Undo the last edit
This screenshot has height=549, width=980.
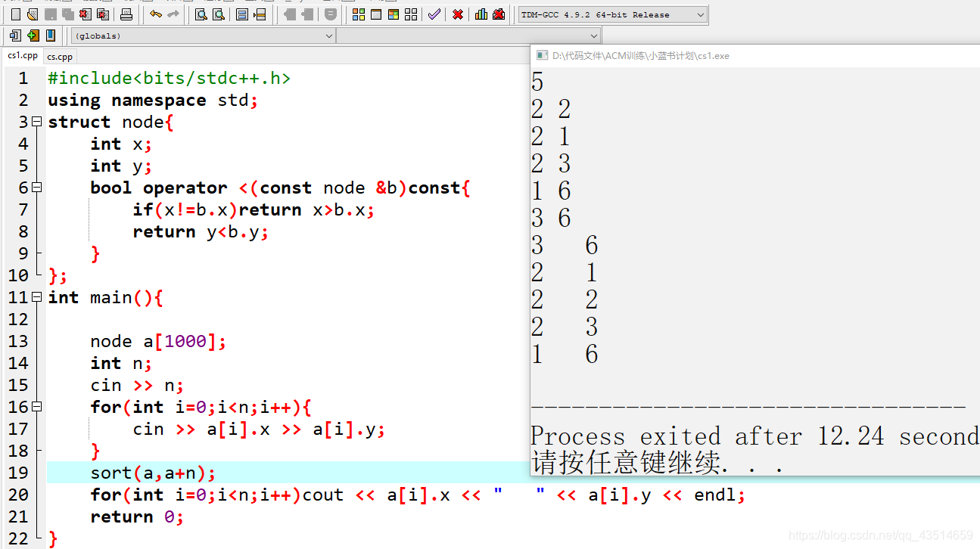click(156, 14)
